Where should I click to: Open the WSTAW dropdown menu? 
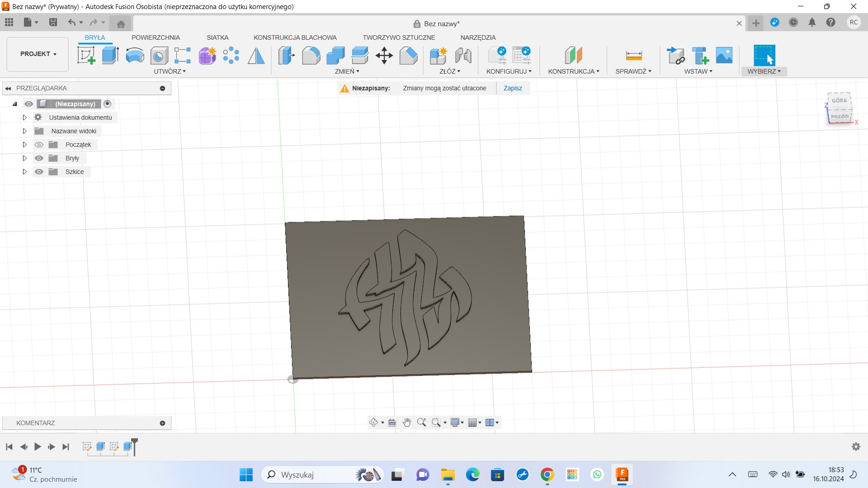tap(698, 71)
